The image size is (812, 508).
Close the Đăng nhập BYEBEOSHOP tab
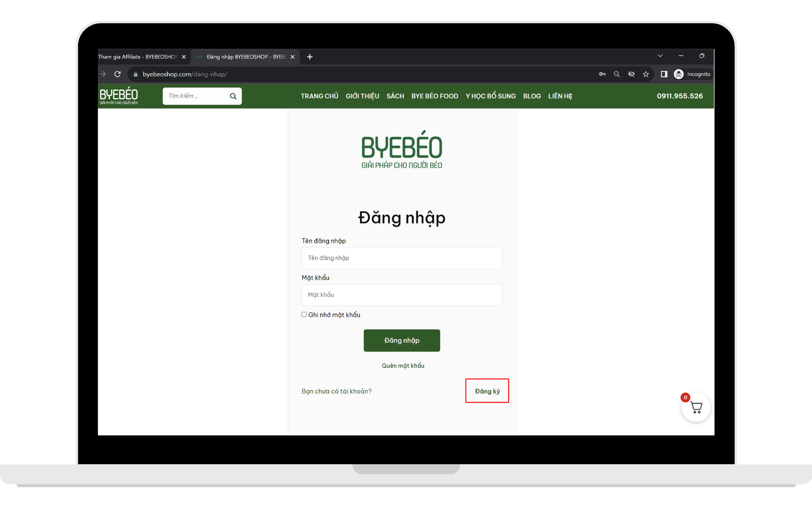pyautogui.click(x=292, y=57)
